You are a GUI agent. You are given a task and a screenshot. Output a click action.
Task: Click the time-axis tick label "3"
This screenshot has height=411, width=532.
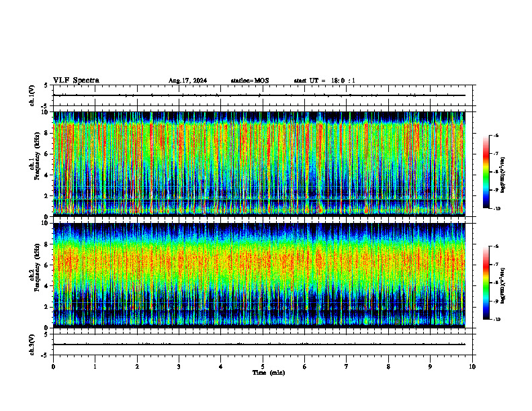coord(179,367)
